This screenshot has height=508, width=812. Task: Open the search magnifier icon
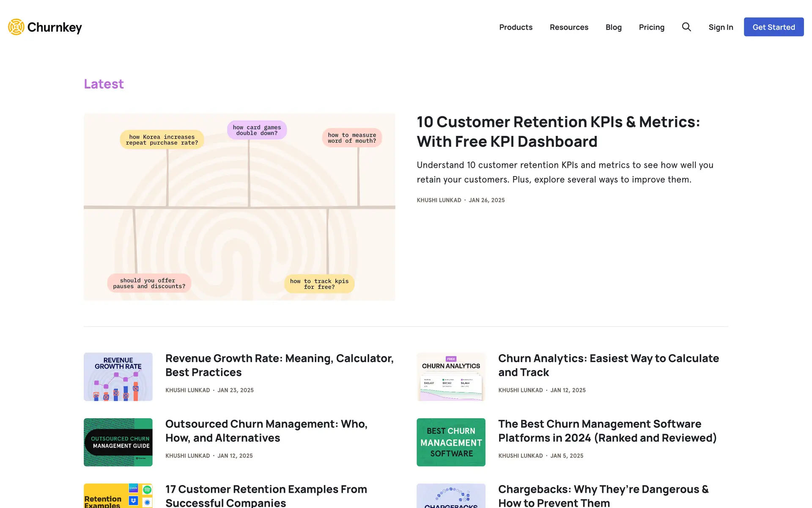point(686,27)
